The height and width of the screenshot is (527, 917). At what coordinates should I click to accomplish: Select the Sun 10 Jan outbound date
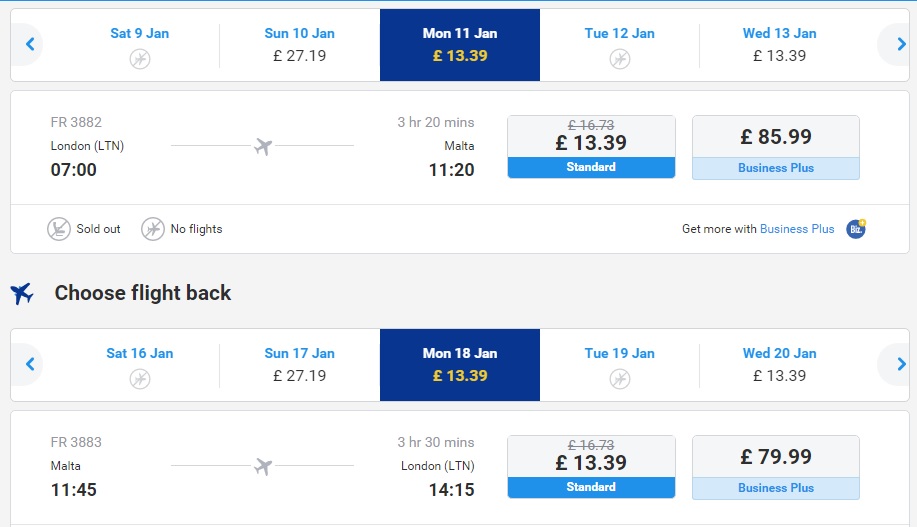(x=299, y=45)
